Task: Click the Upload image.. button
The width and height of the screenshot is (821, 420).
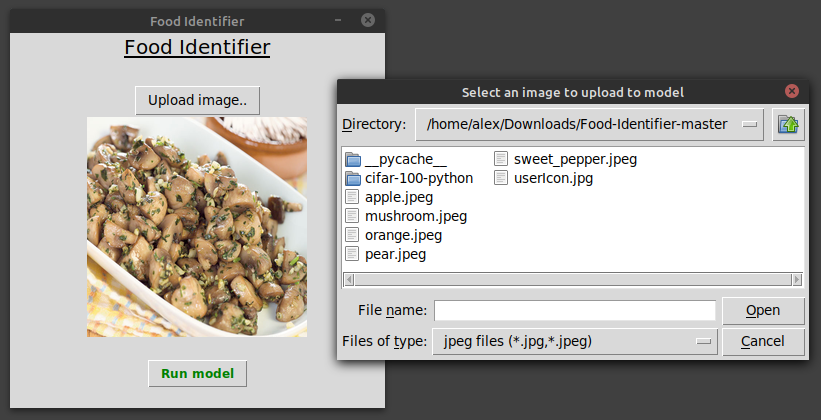Action: tap(197, 101)
